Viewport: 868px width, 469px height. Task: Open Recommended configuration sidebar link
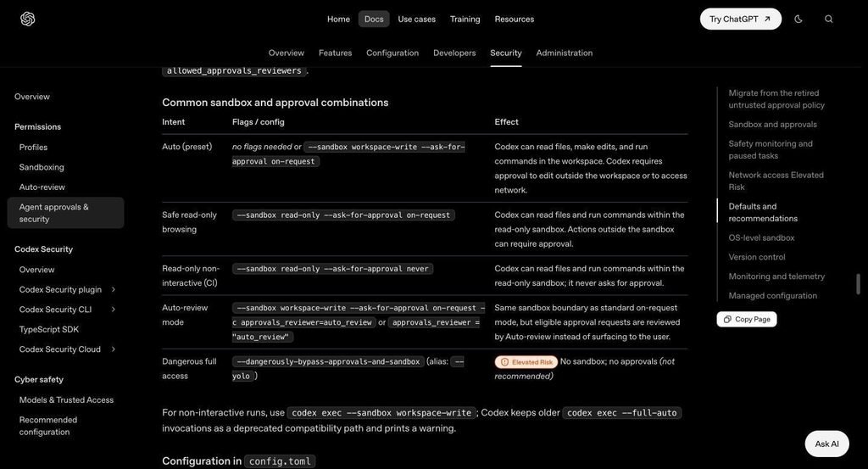tap(48, 426)
